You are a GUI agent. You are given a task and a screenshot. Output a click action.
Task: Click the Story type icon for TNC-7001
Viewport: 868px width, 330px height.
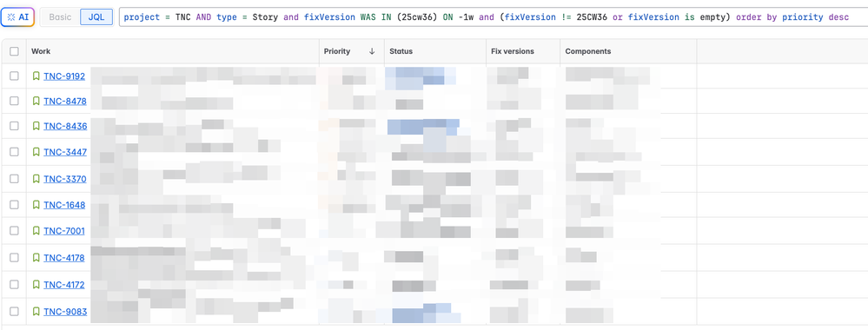pos(36,230)
